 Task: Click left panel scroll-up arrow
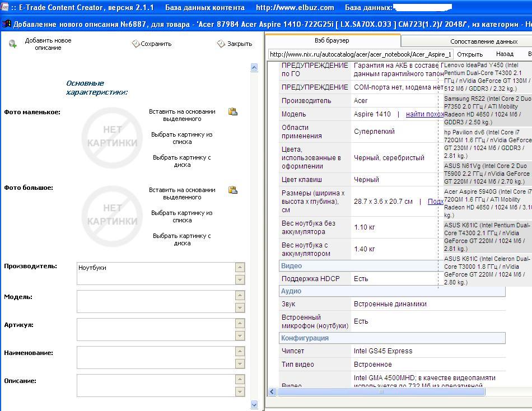[x=254, y=68]
